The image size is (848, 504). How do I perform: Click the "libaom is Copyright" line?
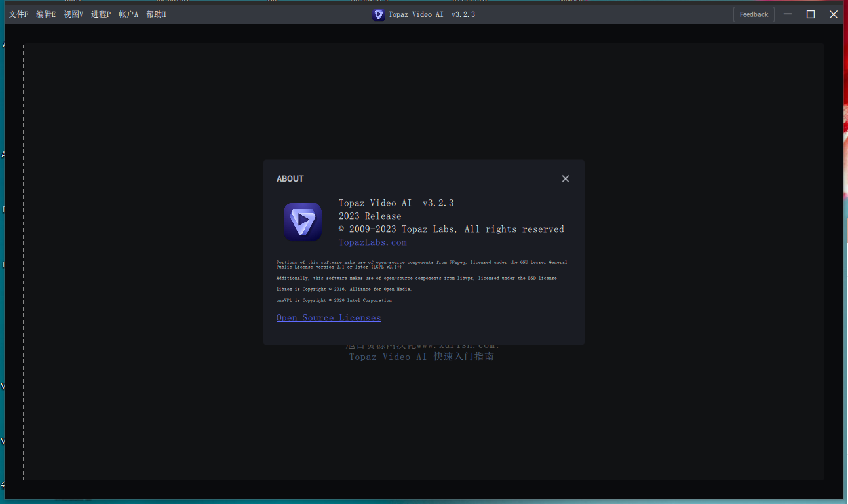click(344, 289)
